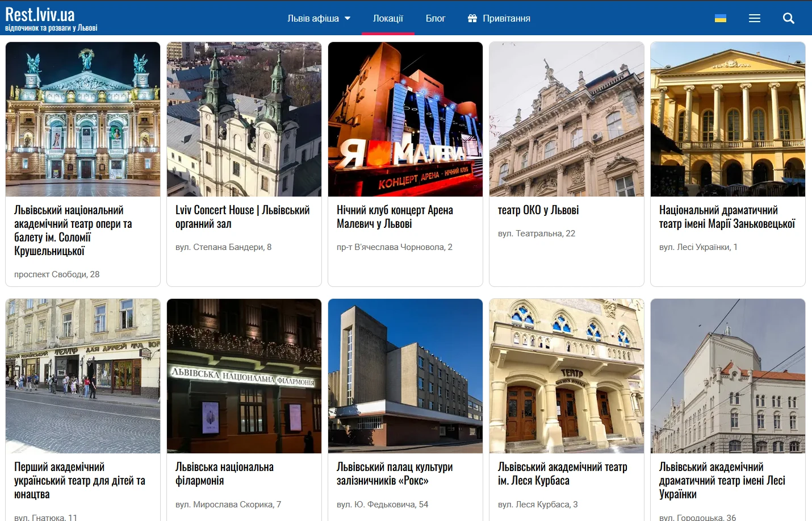812x521 pixels.
Task: Click the Ukrainian flag language icon
Action: 720,18
